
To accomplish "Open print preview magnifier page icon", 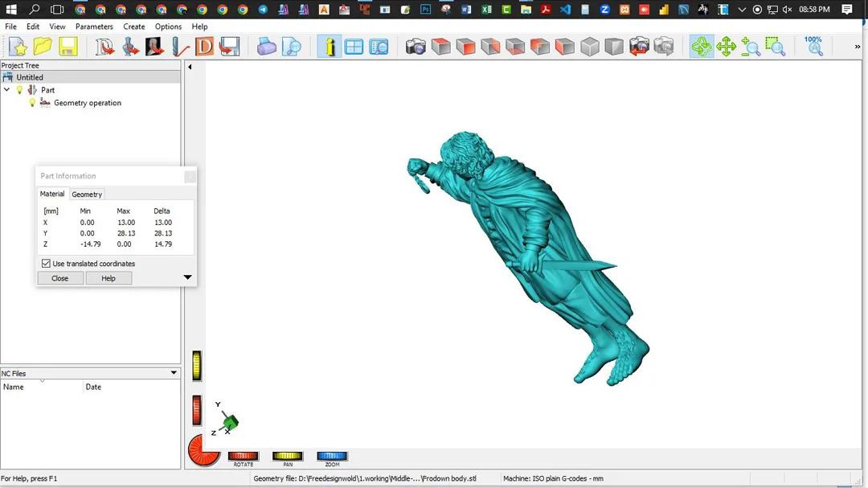I will 291,47.
